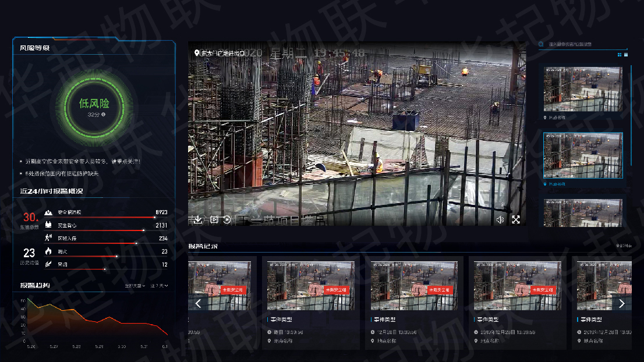Image resolution: width=644 pixels, height=362 pixels.
Task: Download the current video snapshot
Action: 197,219
